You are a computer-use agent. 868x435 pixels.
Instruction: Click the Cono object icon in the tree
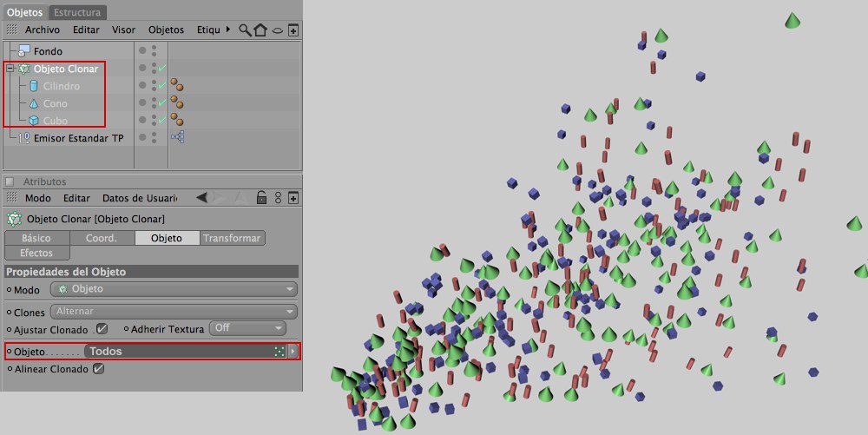click(x=34, y=103)
